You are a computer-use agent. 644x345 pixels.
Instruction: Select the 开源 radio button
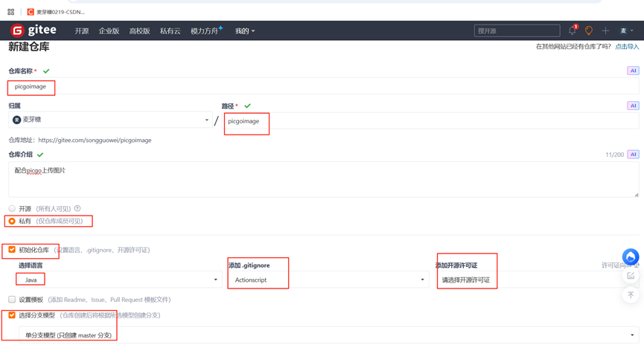12,208
